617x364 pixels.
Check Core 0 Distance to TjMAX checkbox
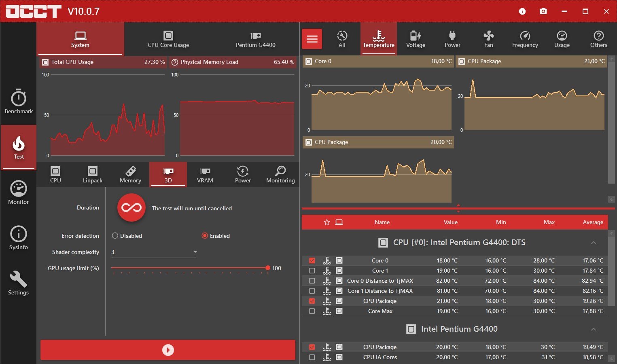[312, 281]
